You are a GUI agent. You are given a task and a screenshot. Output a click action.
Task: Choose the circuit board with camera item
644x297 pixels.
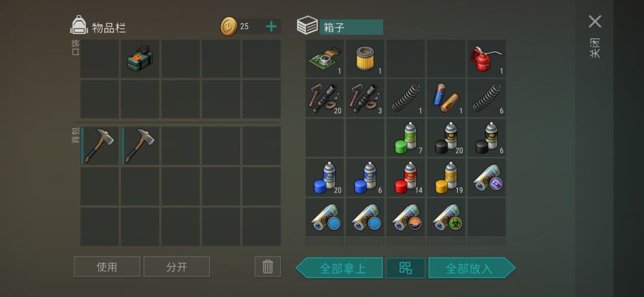(325, 58)
